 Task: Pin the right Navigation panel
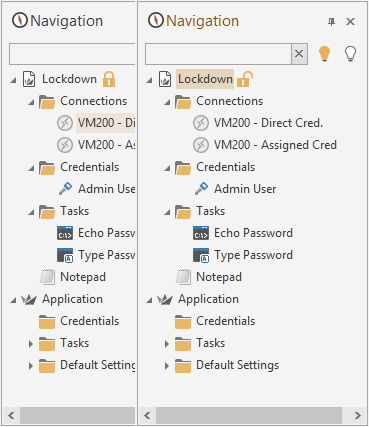pyautogui.click(x=331, y=22)
